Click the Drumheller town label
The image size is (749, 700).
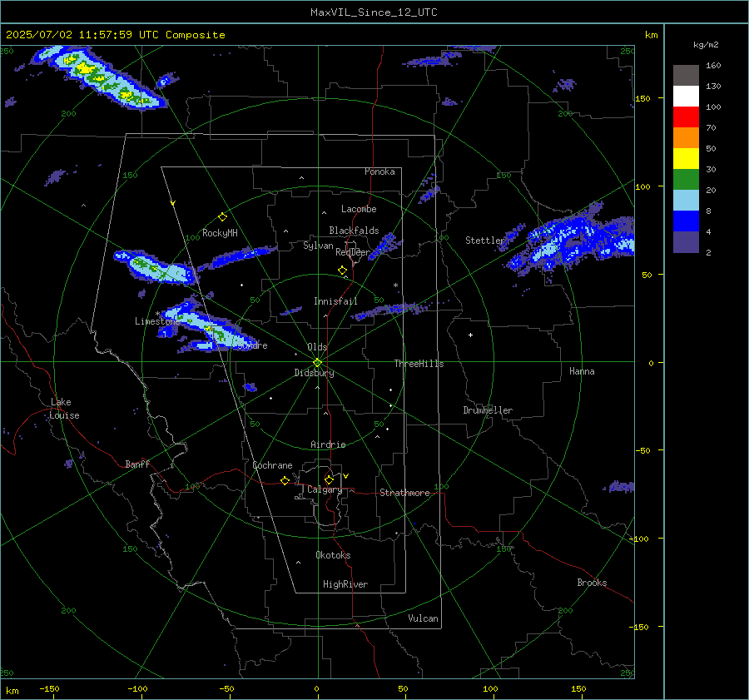click(488, 410)
